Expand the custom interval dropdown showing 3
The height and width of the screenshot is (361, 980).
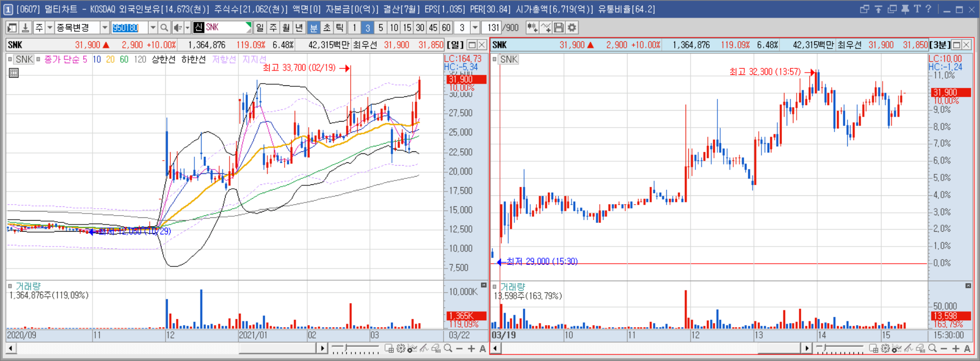pyautogui.click(x=475, y=28)
